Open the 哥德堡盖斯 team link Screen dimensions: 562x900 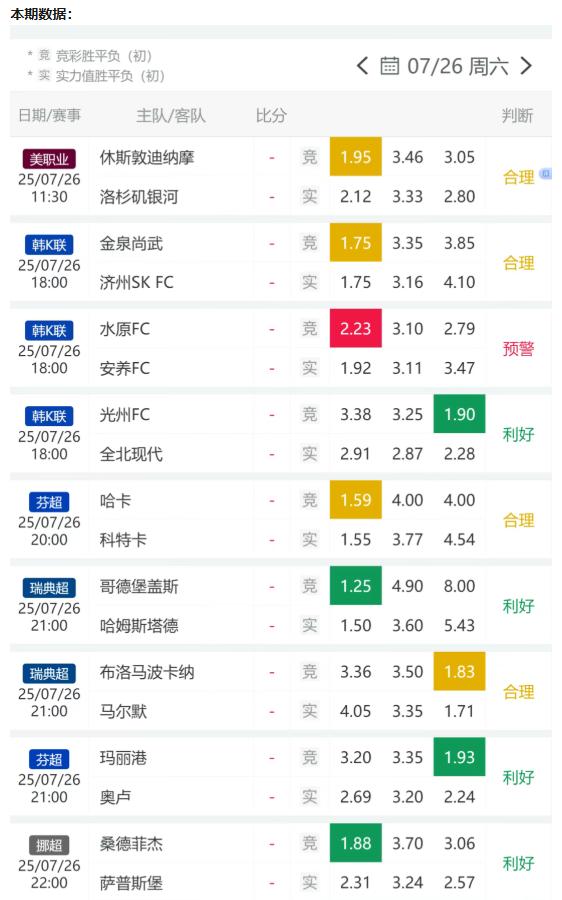point(139,586)
